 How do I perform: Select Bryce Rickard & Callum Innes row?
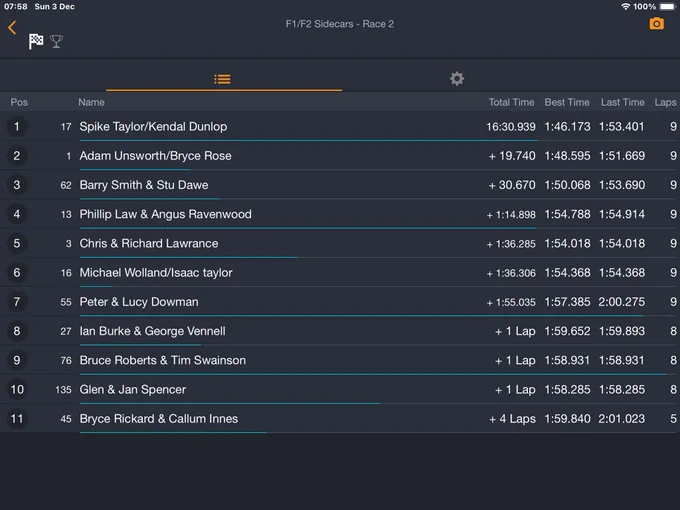point(340,418)
